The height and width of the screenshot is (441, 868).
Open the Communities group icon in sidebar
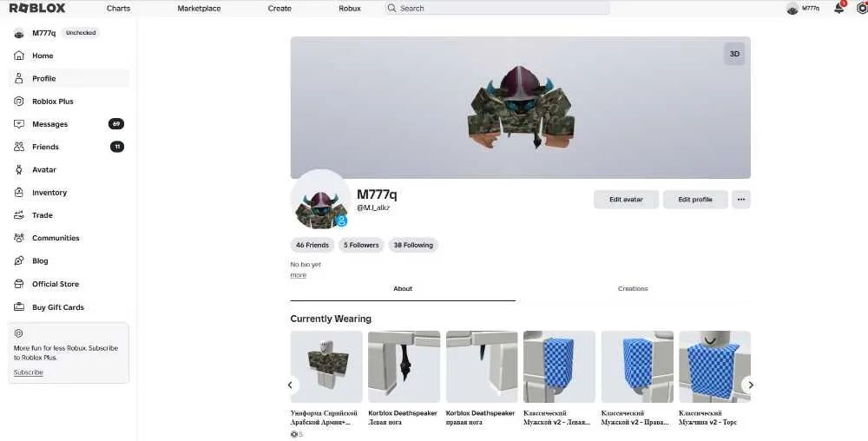click(x=19, y=238)
